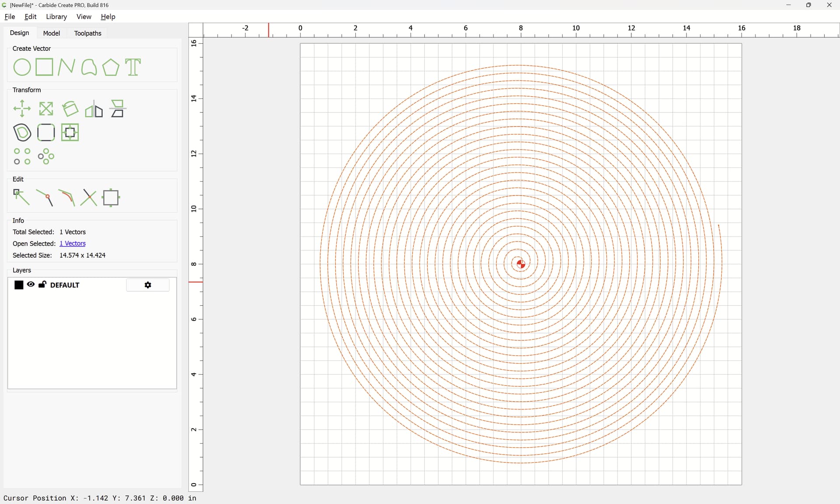The height and width of the screenshot is (504, 840).
Task: Activate the Node edit tool
Action: pos(21,198)
